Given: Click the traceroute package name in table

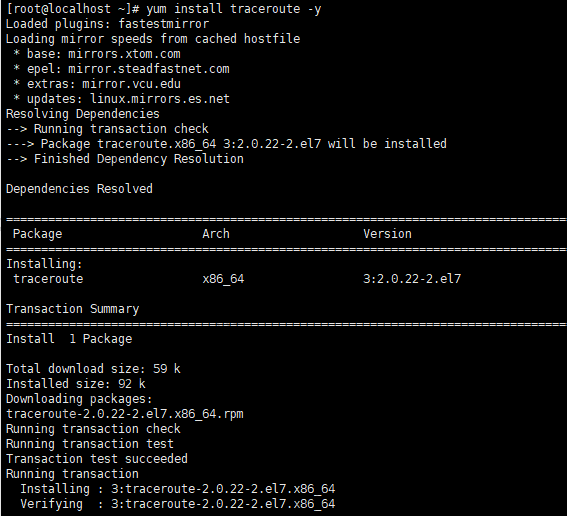Looking at the screenshot, I should click(48, 279).
